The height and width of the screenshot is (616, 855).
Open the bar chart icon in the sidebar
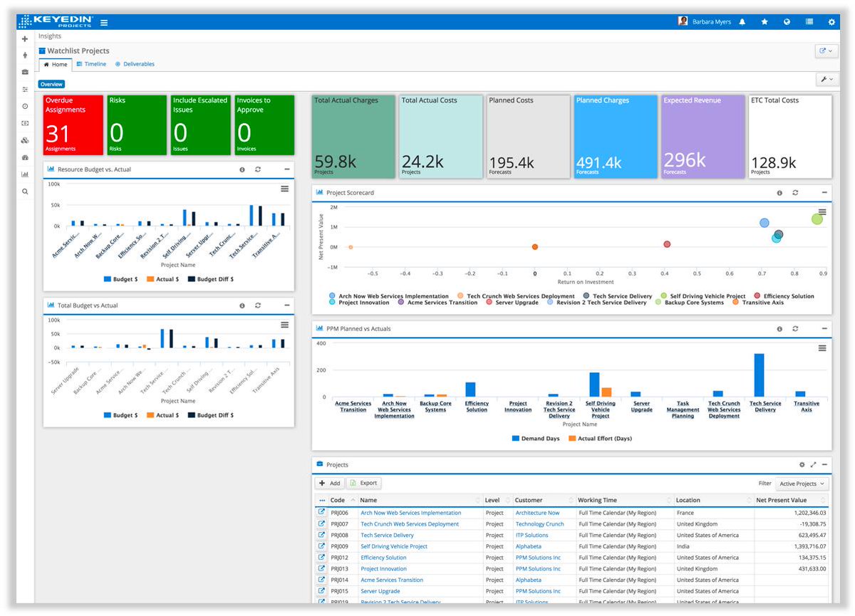click(x=24, y=174)
